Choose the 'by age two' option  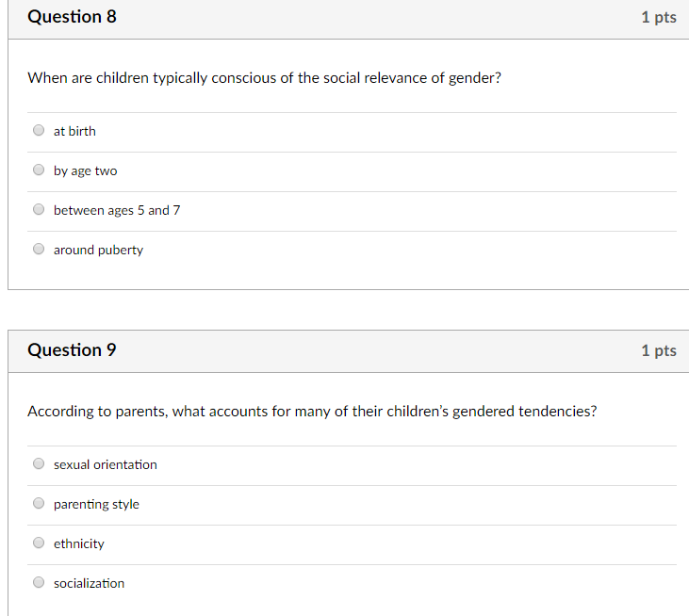click(x=39, y=170)
